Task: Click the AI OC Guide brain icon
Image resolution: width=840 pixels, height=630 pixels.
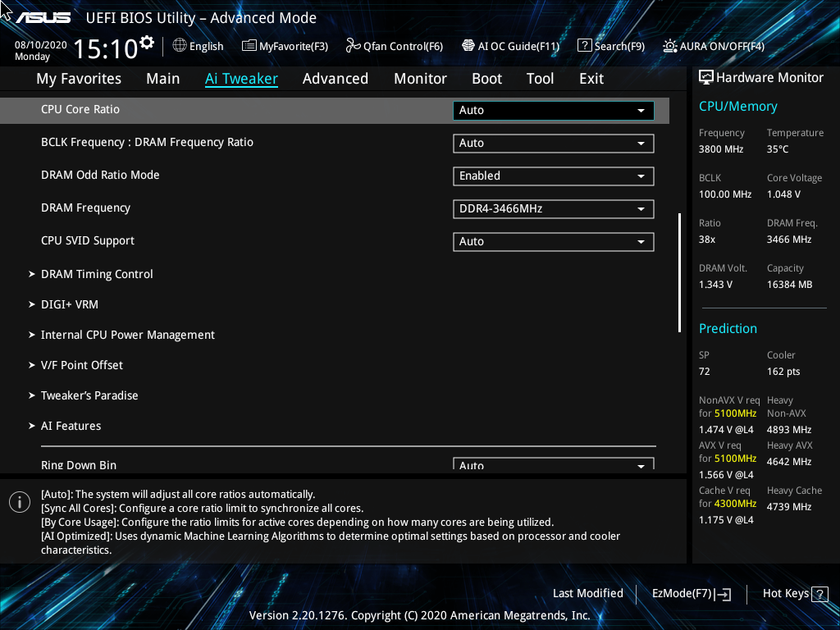Action: pyautogui.click(x=468, y=46)
